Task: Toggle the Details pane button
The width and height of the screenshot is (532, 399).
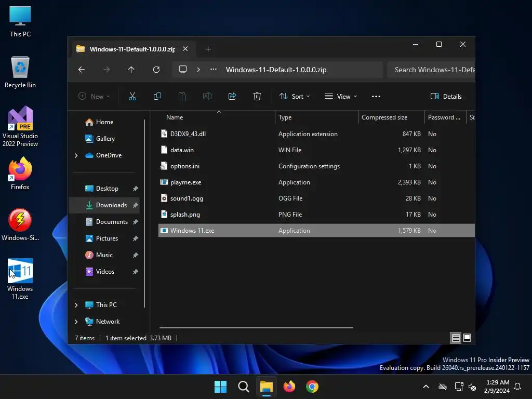Action: pos(446,96)
